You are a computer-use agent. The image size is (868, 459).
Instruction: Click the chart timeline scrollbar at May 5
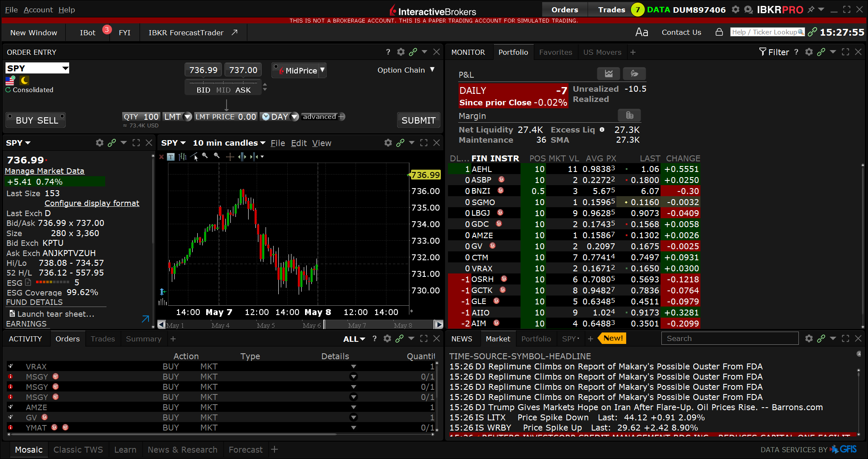click(x=266, y=325)
